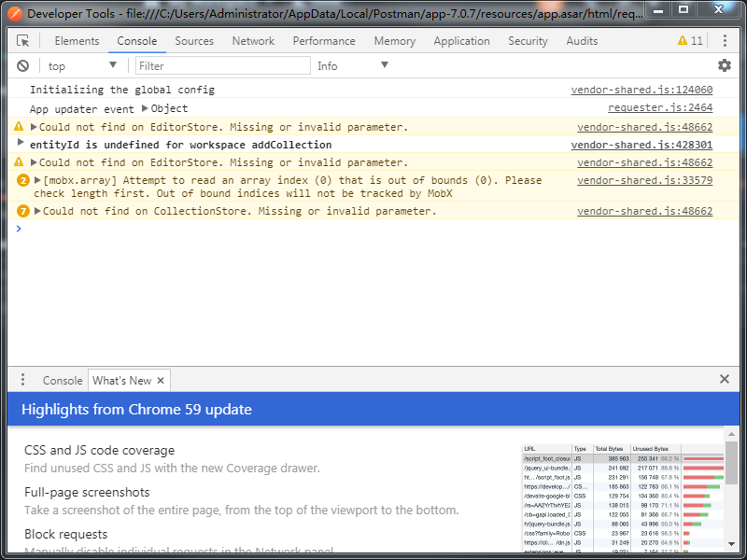Open link vendor-shared.js:33579
Viewport: 747px width, 560px height.
(644, 180)
